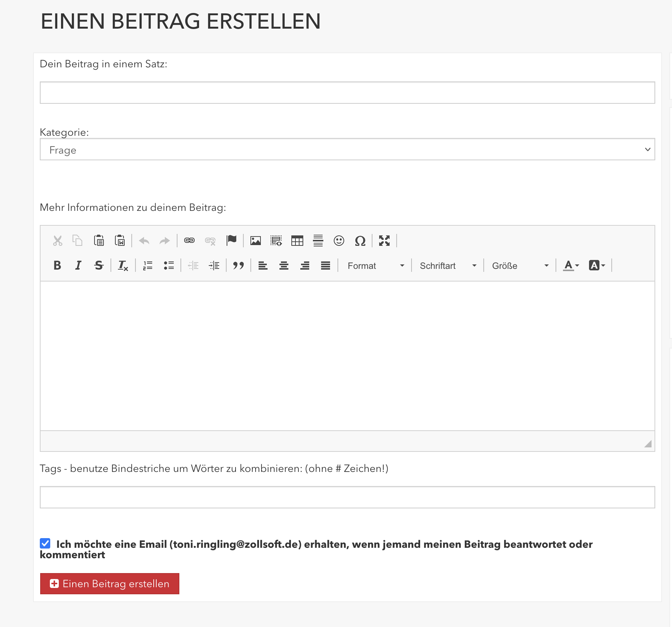Add an anchor with flag icon
672x627 pixels.
231,241
